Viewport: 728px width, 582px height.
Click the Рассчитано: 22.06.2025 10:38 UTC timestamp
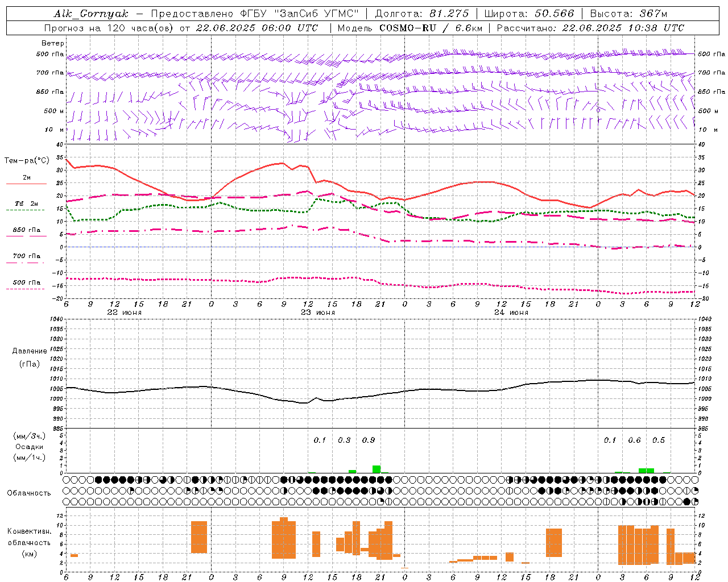tap(590, 28)
